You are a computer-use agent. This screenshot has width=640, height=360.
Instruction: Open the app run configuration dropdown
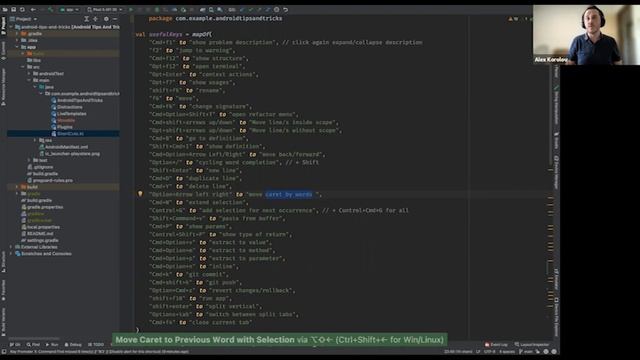click(69, 9)
